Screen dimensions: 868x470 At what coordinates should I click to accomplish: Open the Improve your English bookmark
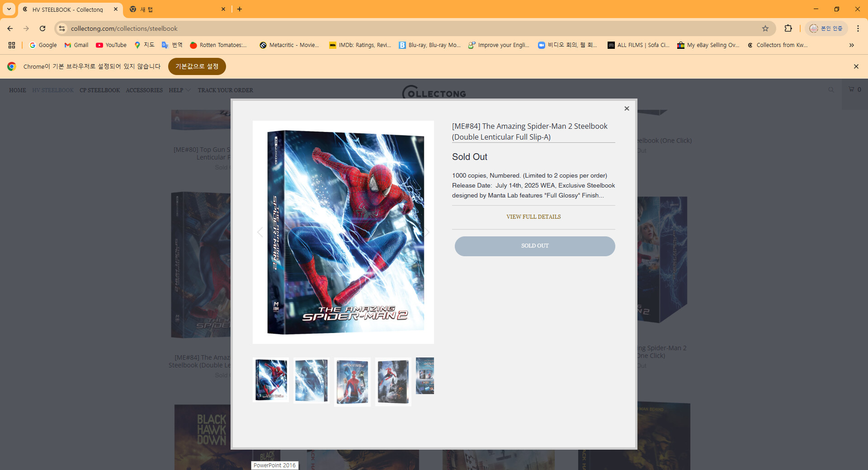point(499,45)
